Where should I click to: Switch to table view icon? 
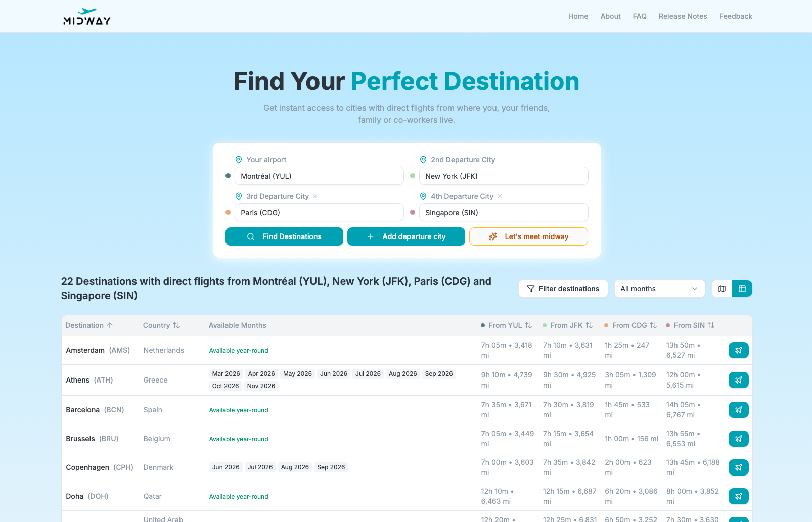(742, 289)
